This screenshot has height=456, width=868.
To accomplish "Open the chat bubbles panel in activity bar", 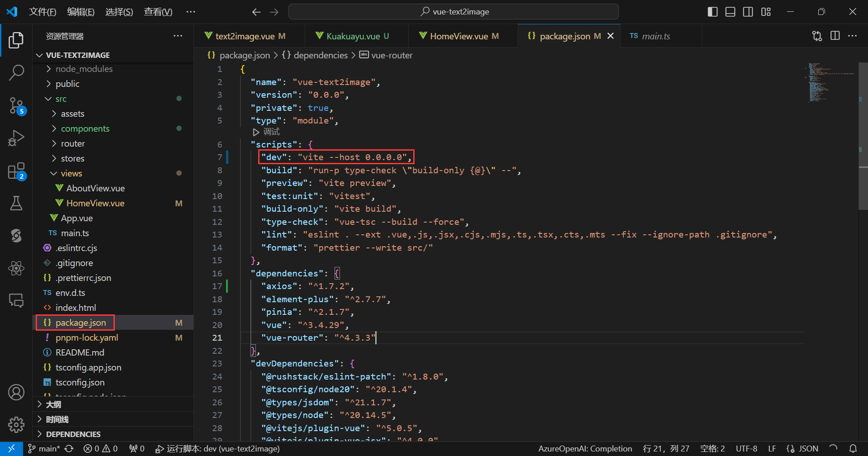I will 16,300.
